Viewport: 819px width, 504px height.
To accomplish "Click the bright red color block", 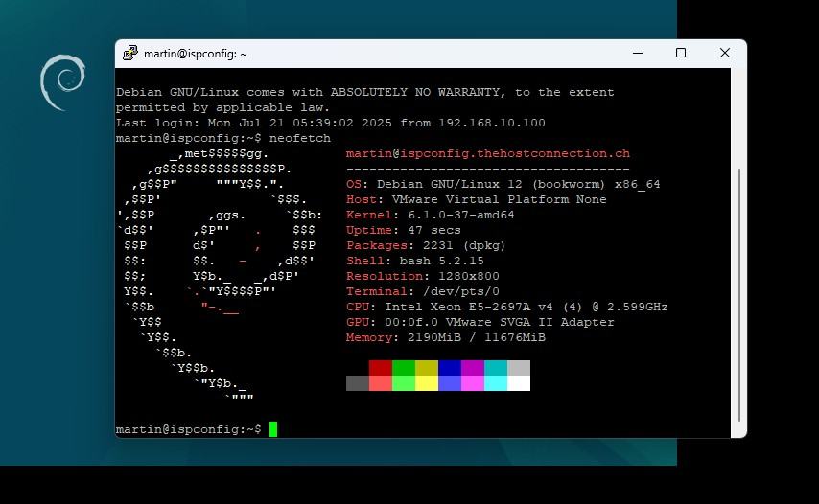I will 380,383.
